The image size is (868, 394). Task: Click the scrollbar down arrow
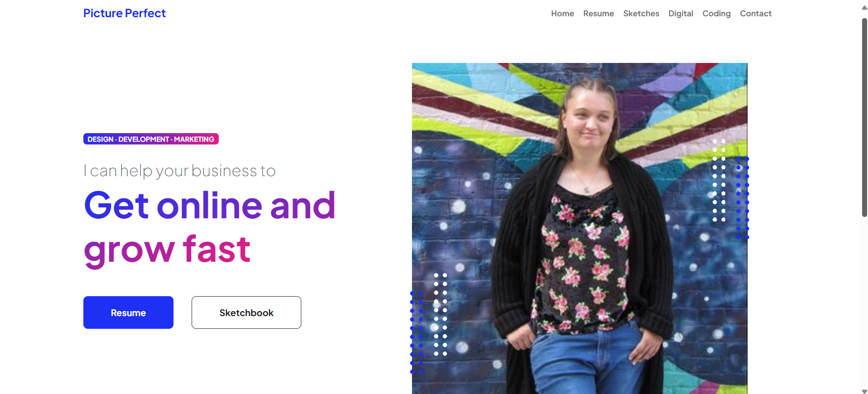pos(864,391)
